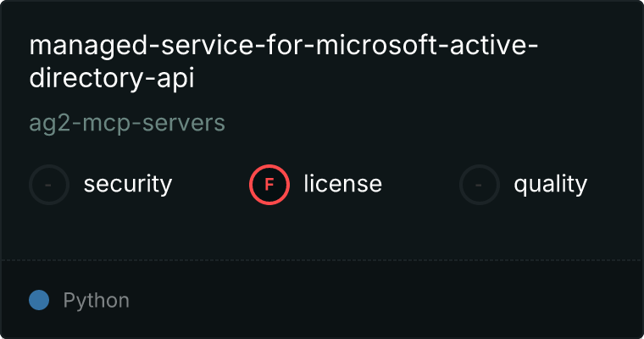The image size is (644, 339).
Task: Select the license label text
Action: coord(342,184)
